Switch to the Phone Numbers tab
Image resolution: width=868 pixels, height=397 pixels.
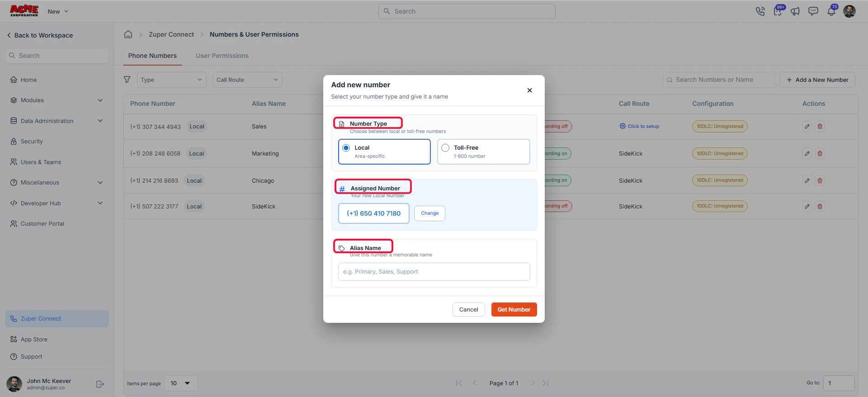pos(152,56)
